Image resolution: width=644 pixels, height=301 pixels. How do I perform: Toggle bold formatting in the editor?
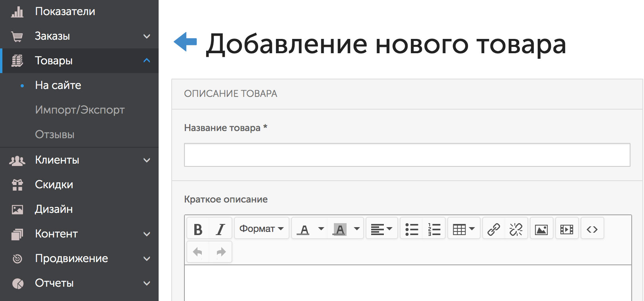pyautogui.click(x=198, y=229)
